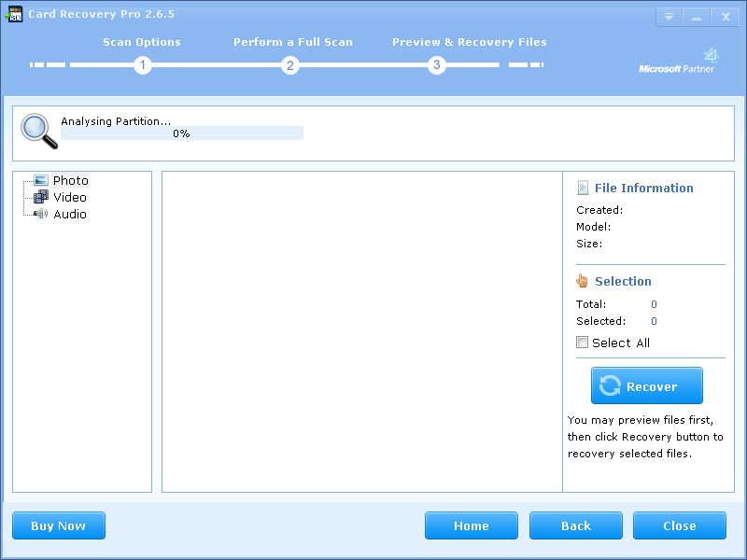747x560 pixels.
Task: Click the Audio speaker icon
Action: (x=41, y=214)
